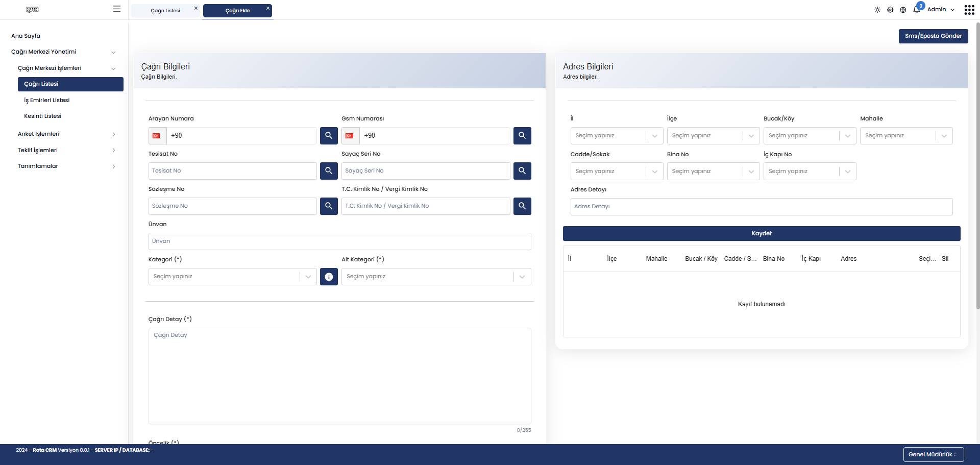Close the Çağrı Ekle tab
Viewport: 980px width, 465px height.
point(267,8)
